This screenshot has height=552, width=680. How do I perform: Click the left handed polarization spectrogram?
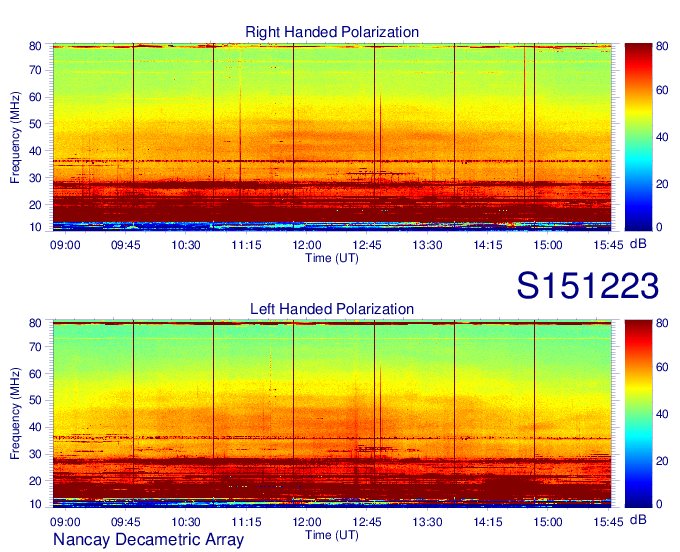point(332,414)
